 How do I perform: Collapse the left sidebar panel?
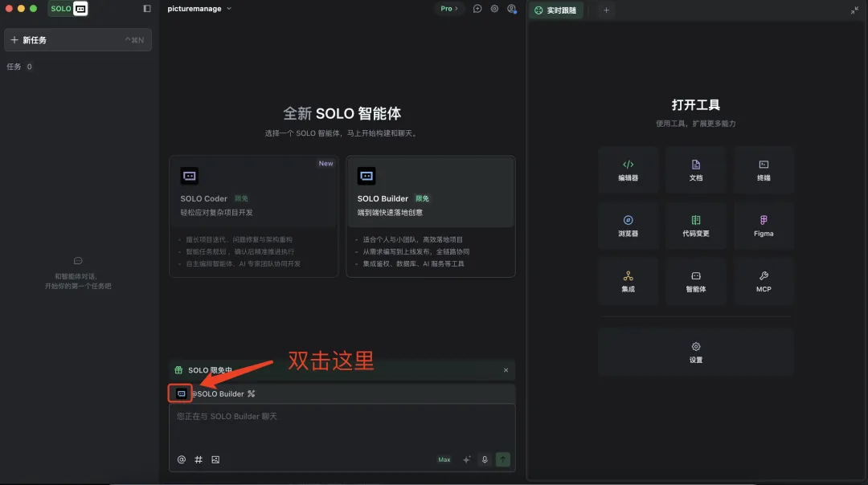click(x=147, y=8)
